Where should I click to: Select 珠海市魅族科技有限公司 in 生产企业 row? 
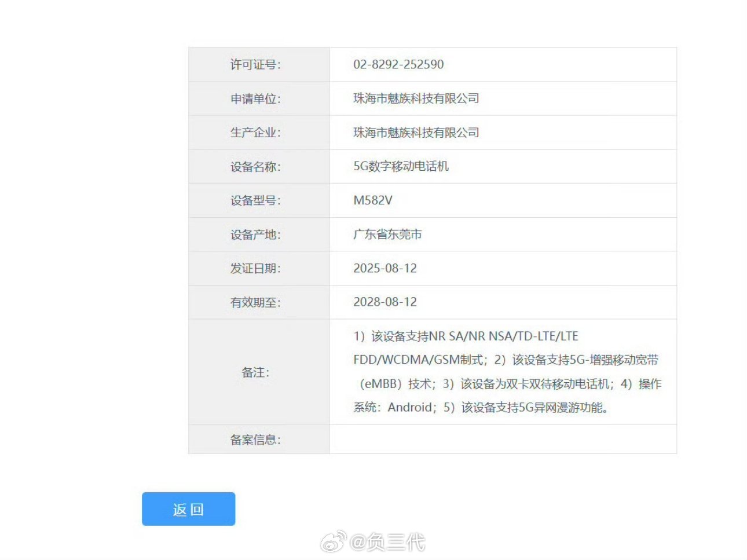pos(416,133)
